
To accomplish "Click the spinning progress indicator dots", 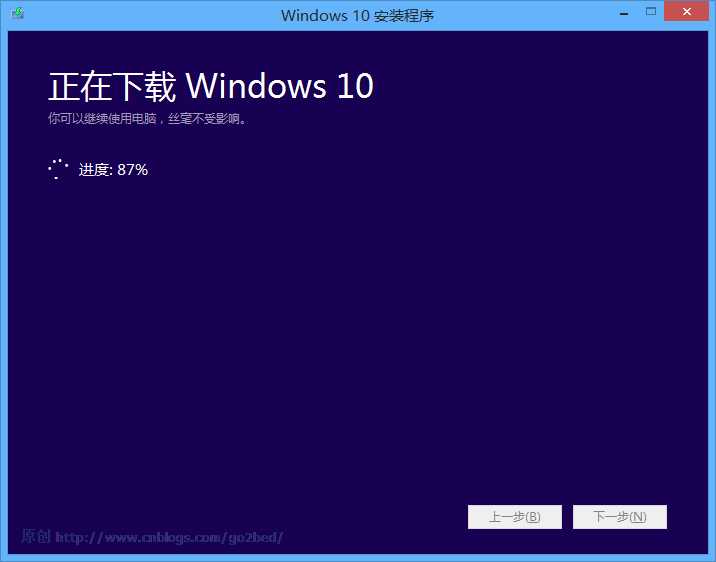I will click(58, 169).
